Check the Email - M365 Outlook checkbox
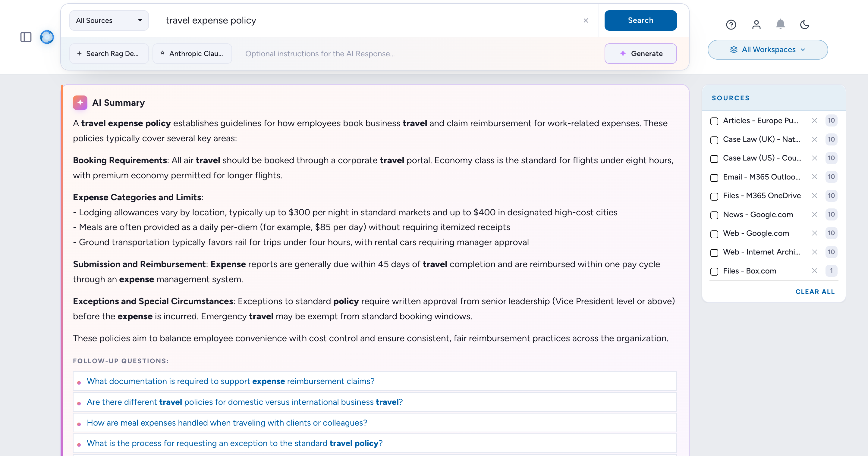This screenshot has width=868, height=456. [714, 177]
